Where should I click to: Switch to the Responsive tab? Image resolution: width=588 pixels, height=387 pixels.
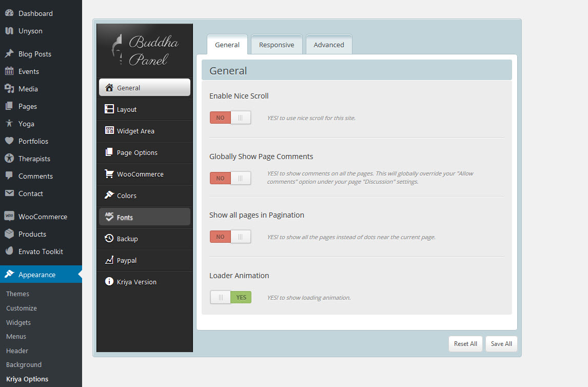click(x=277, y=45)
